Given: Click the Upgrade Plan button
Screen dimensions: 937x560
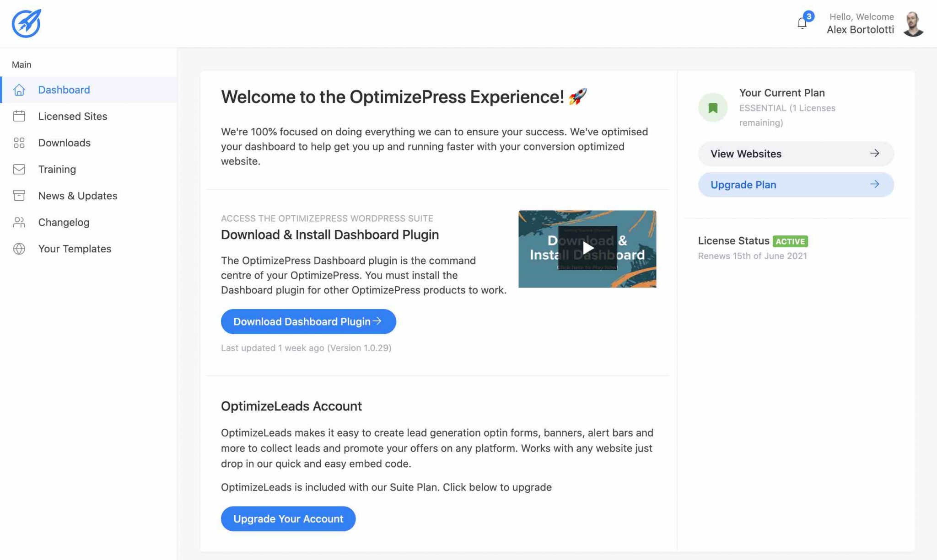Looking at the screenshot, I should point(796,185).
